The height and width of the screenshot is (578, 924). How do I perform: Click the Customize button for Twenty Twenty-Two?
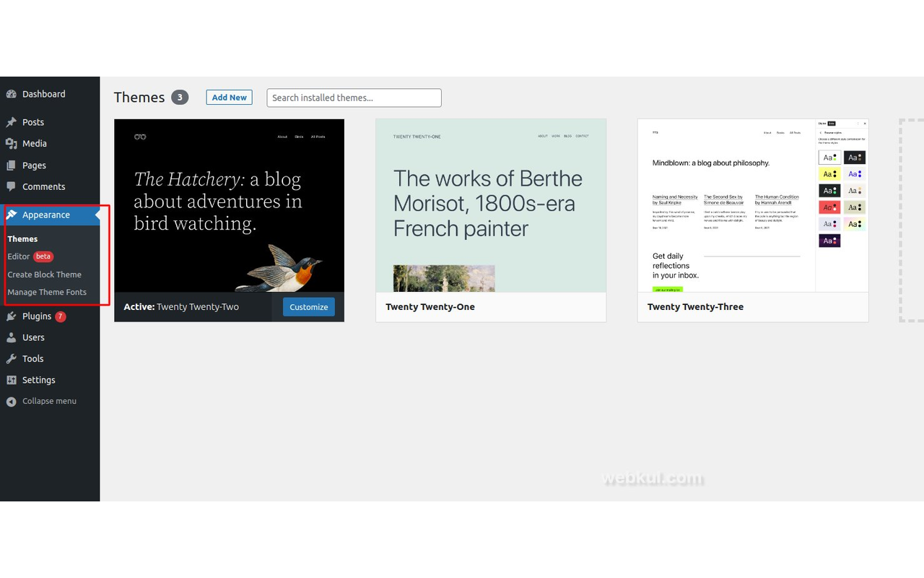click(x=309, y=307)
